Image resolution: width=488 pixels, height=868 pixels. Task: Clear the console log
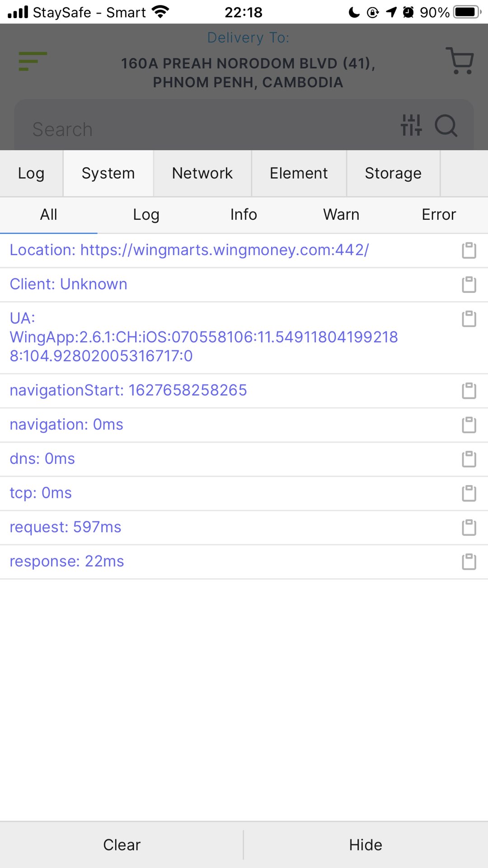[122, 845]
